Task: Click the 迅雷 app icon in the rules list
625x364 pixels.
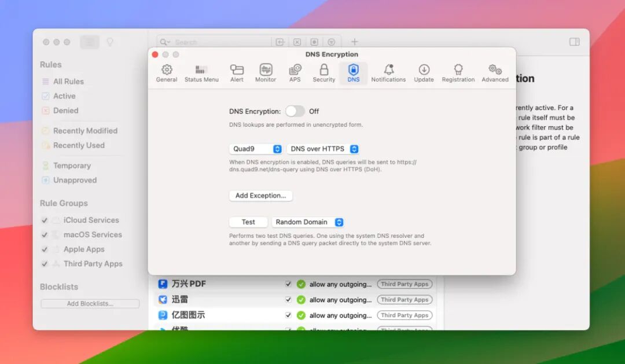Action: (163, 299)
